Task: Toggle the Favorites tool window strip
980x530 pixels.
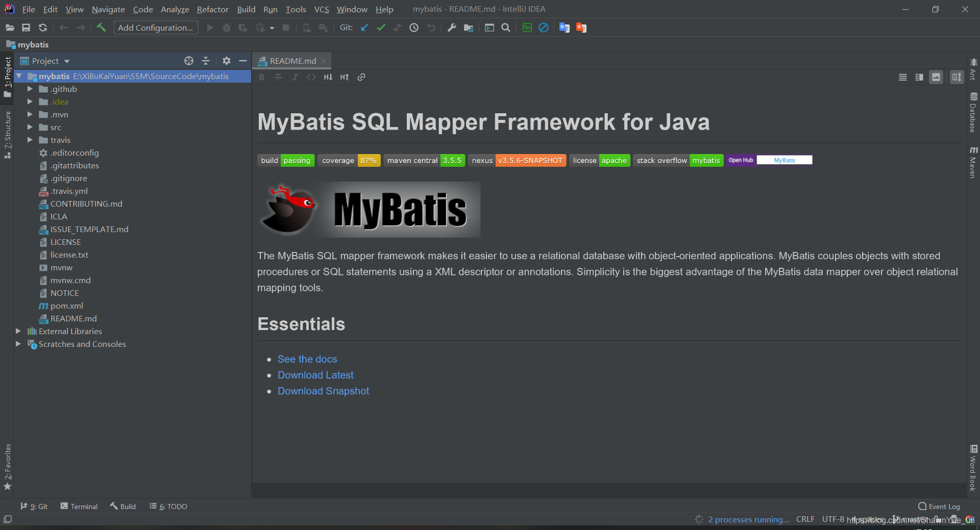Action: (7, 467)
